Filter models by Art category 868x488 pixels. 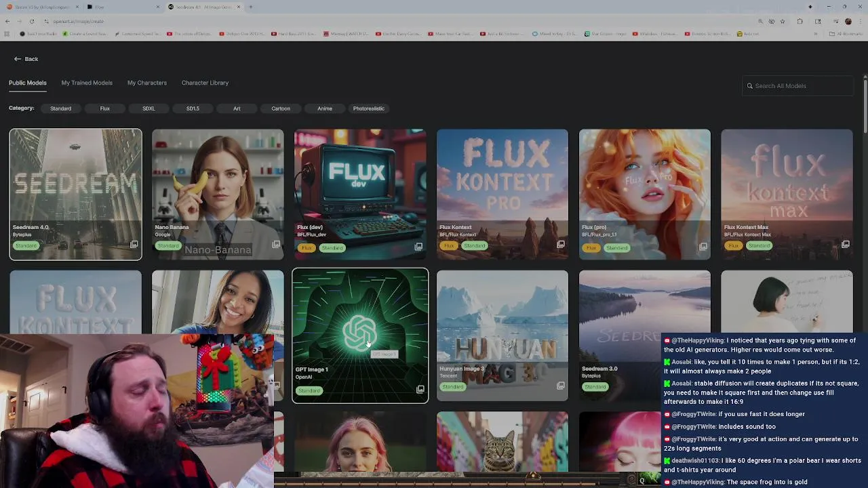237,108
